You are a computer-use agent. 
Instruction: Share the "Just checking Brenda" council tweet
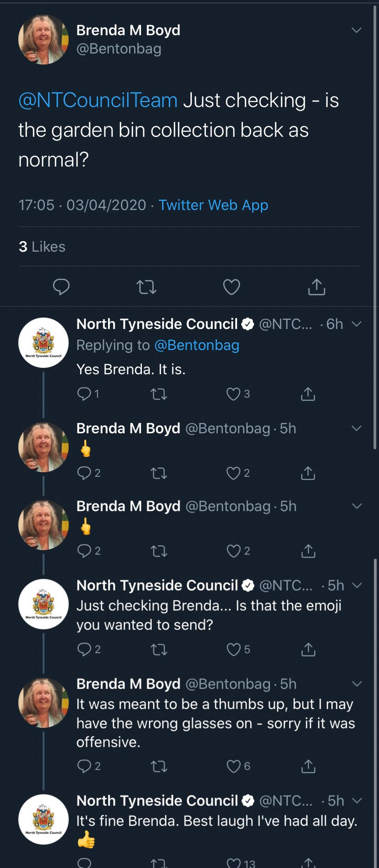click(308, 649)
